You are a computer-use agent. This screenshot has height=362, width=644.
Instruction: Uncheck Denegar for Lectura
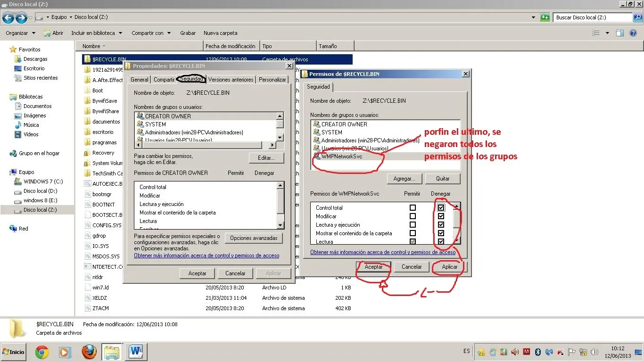pos(441,242)
